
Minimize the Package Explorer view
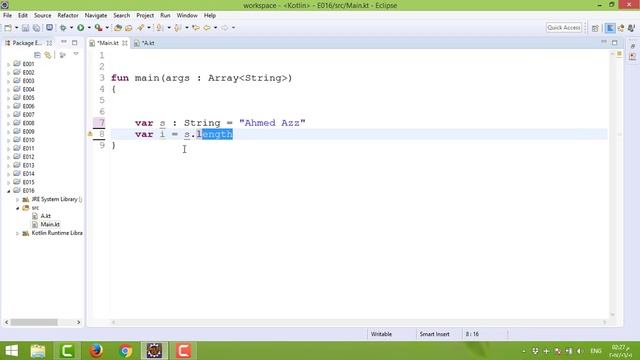point(64,42)
